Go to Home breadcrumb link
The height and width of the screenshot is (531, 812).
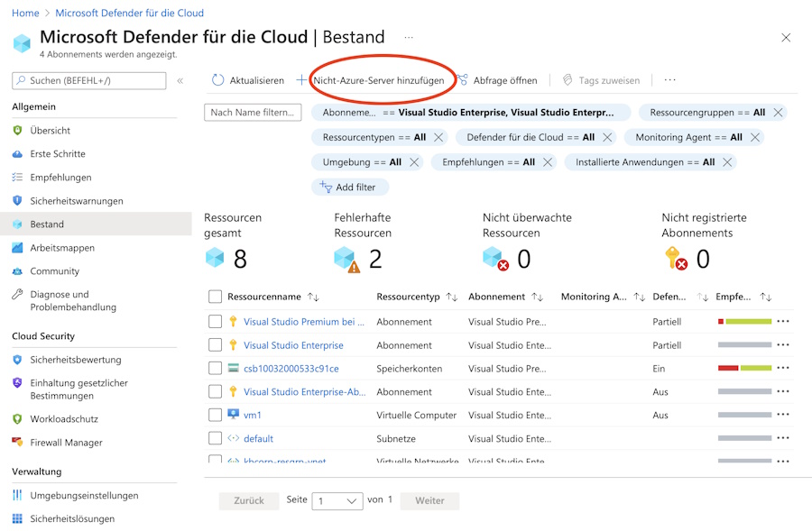pos(25,13)
